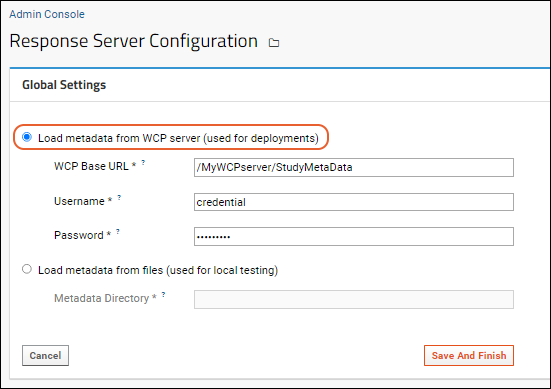Click the empty Metadata Directory field
The image size is (551, 389).
[x=354, y=299]
